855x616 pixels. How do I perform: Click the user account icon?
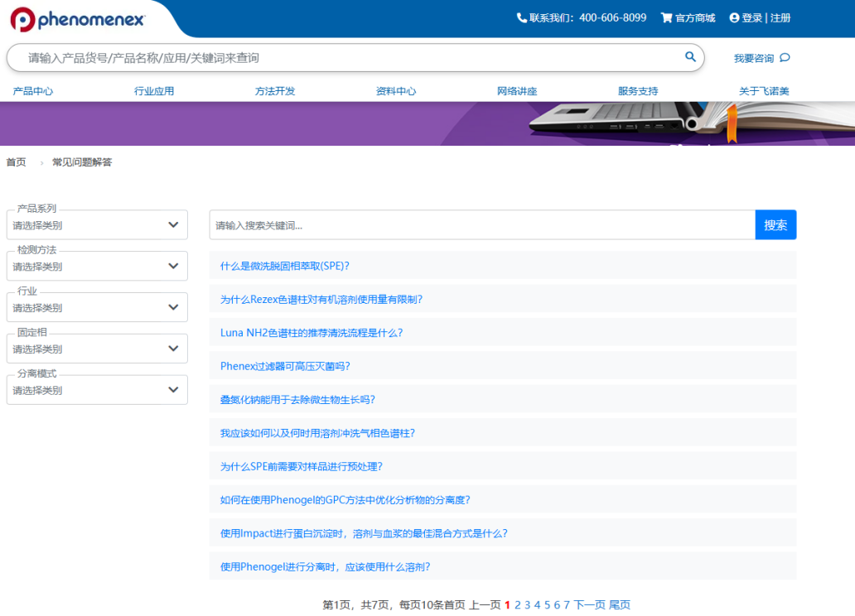[x=734, y=18]
